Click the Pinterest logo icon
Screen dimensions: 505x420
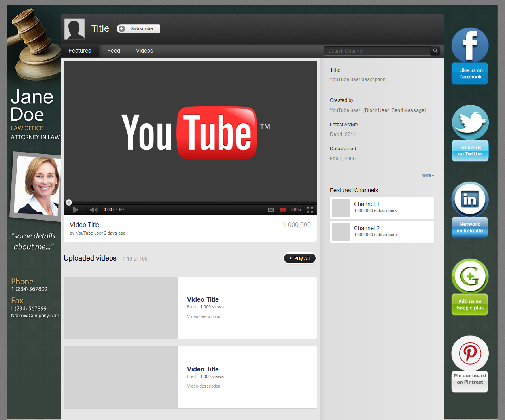470,353
